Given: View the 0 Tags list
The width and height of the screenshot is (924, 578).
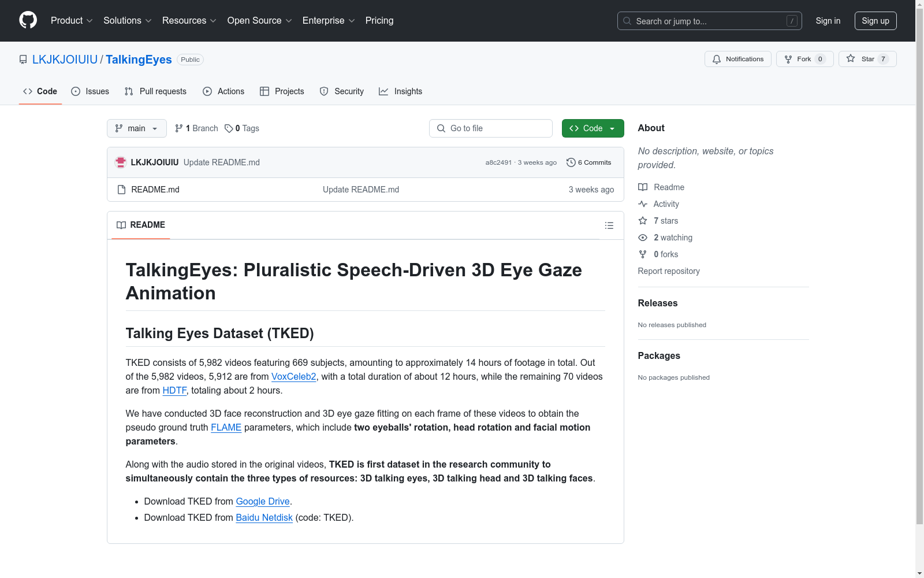Looking at the screenshot, I should [x=242, y=128].
